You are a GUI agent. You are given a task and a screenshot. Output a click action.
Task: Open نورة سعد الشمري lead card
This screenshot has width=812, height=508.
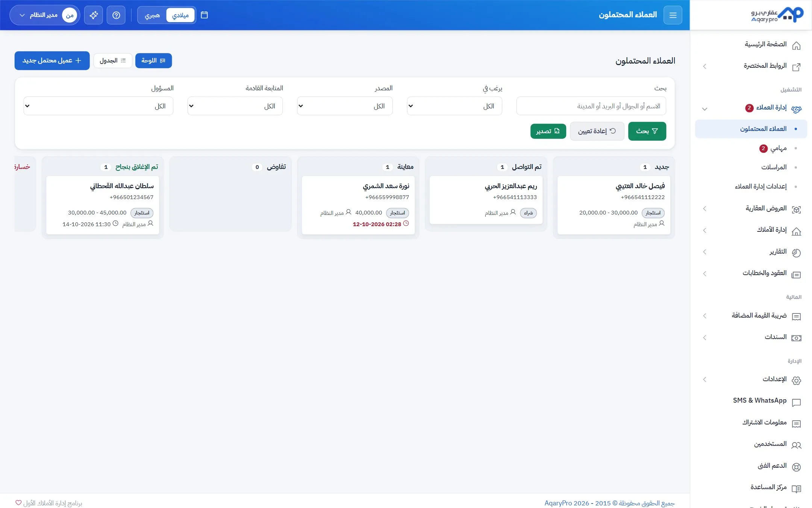click(x=358, y=205)
